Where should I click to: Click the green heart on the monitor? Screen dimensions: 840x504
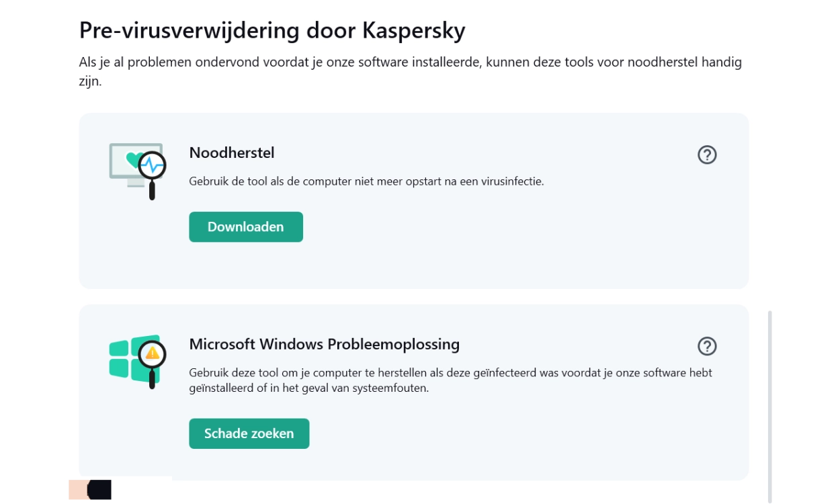pyautogui.click(x=132, y=161)
